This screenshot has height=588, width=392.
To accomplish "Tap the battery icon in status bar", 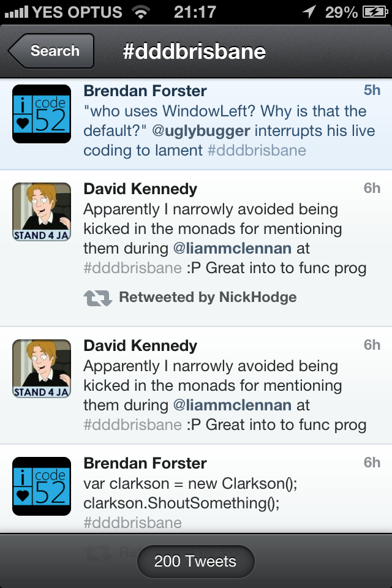I will tap(375, 12).
